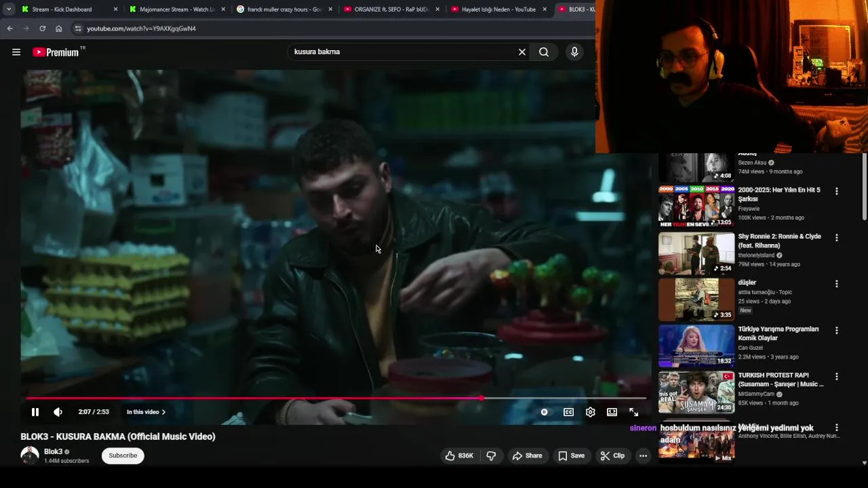868x488 pixels.
Task: Close the Majomancer Stream tab
Action: click(223, 9)
